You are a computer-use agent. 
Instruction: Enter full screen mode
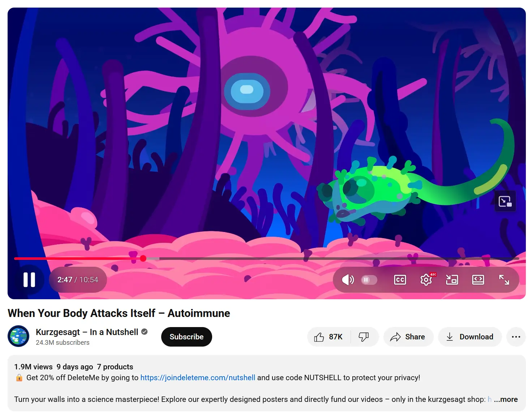point(504,280)
